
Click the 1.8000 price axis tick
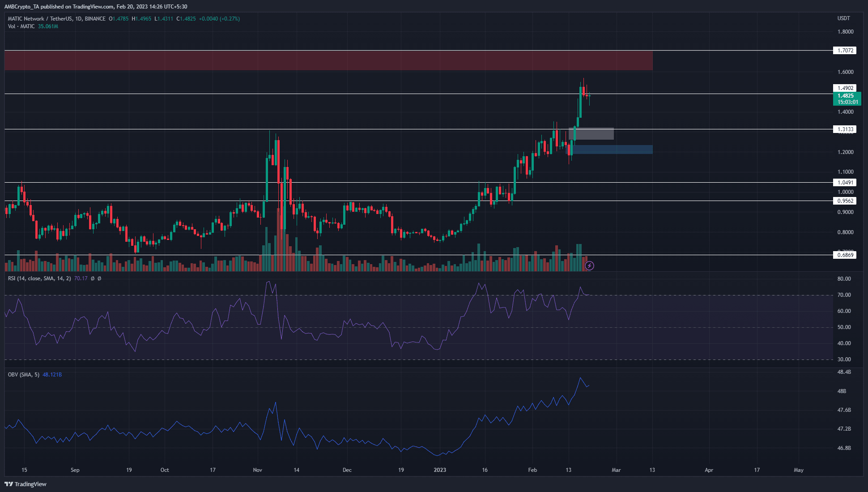point(845,32)
